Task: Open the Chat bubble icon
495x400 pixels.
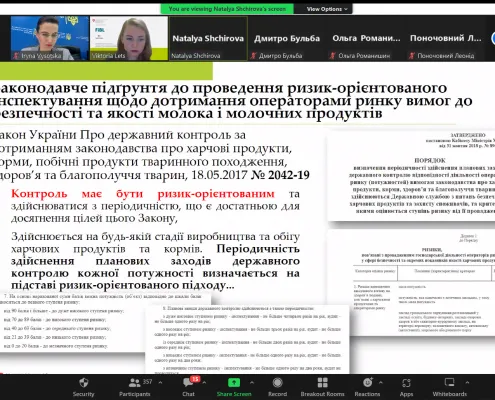Action: pyautogui.click(x=188, y=383)
